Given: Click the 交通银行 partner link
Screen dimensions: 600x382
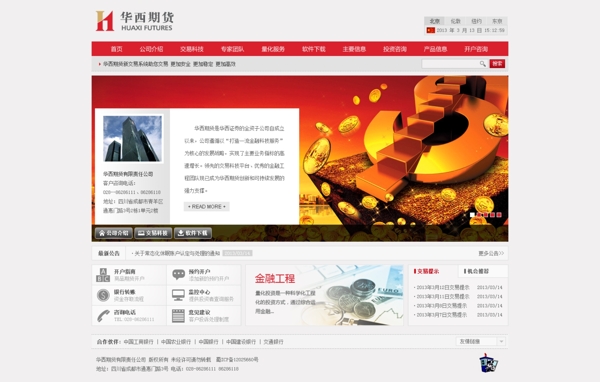Looking at the screenshot, I should (x=273, y=342).
